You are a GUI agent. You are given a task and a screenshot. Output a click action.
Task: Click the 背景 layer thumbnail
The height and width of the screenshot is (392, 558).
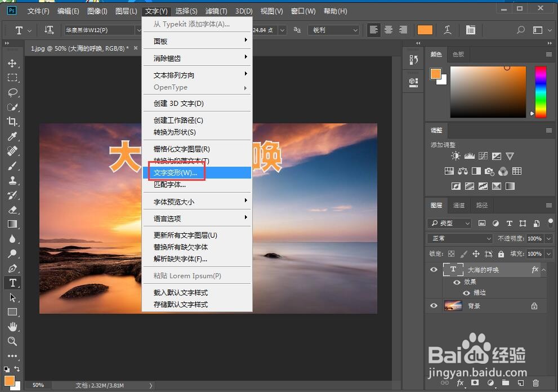453,306
